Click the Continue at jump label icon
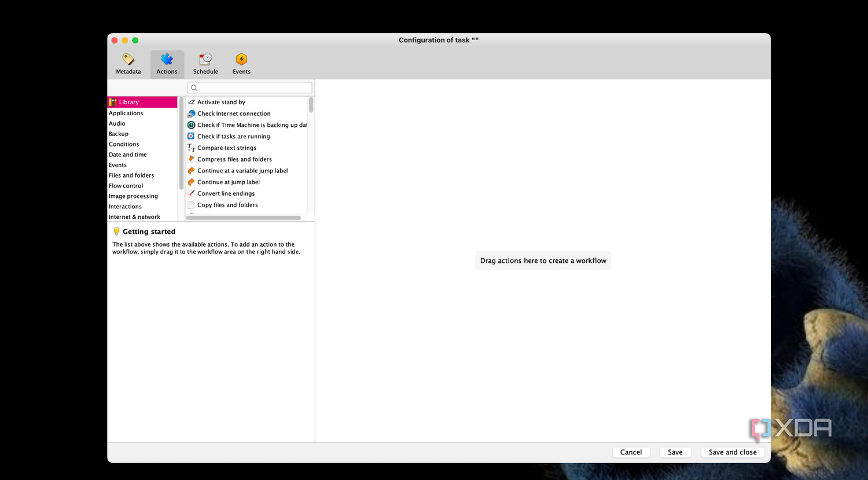This screenshot has width=868, height=480. 191,182
